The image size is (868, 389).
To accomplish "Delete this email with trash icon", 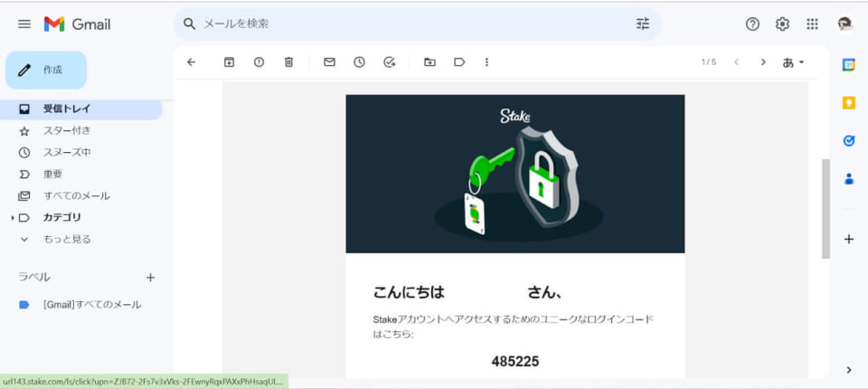I will pos(288,62).
